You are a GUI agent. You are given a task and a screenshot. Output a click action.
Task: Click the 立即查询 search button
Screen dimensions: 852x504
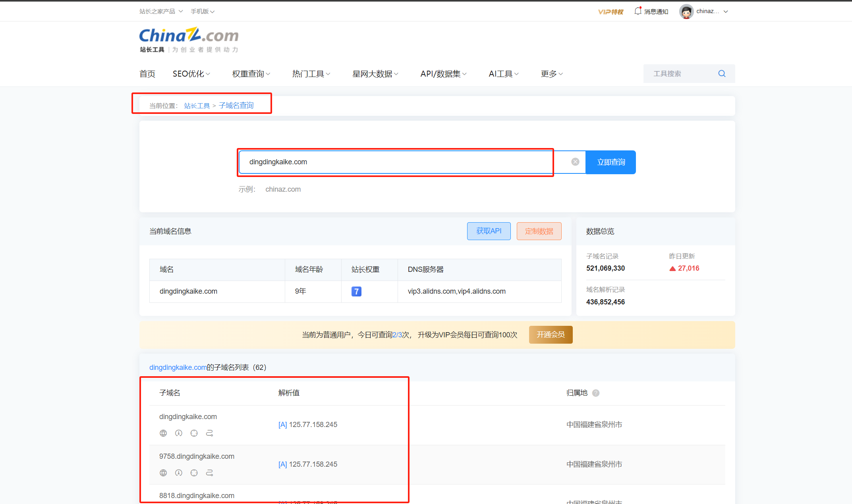611,162
